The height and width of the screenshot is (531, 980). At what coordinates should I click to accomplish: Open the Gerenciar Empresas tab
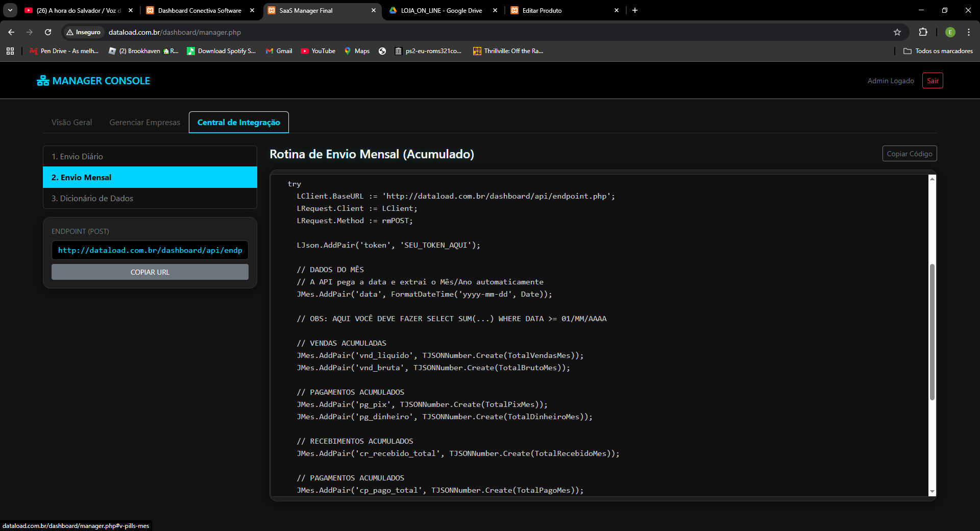pos(144,123)
